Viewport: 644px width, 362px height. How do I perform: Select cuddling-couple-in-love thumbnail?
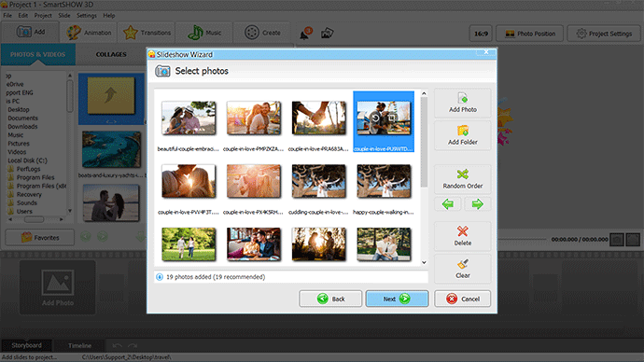pos(318,181)
